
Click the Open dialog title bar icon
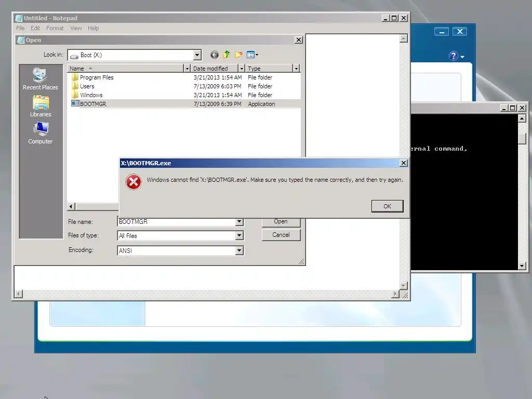[x=21, y=39]
